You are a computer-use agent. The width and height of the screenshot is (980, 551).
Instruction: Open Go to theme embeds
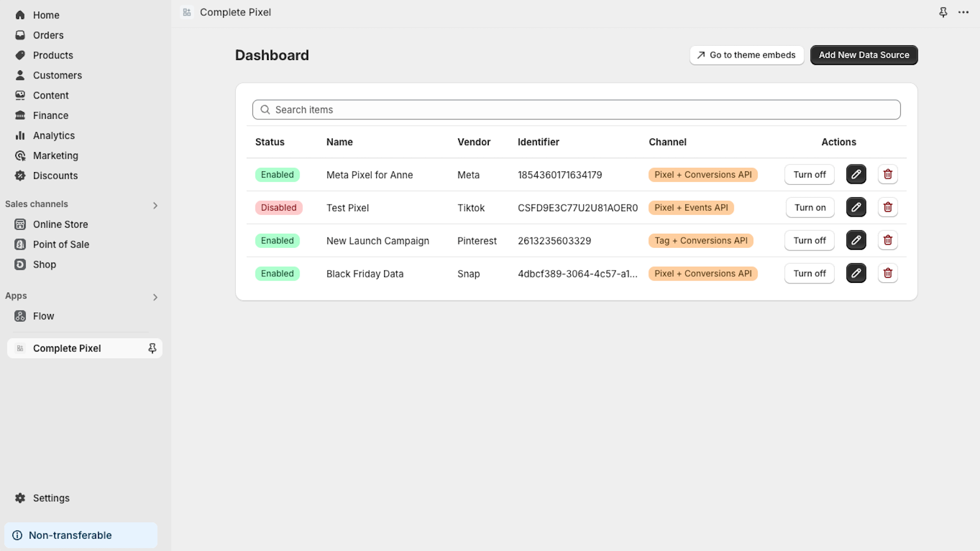pos(746,54)
